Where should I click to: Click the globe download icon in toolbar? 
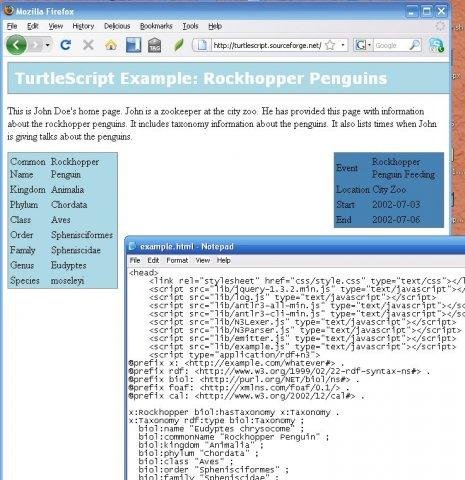pos(437,45)
